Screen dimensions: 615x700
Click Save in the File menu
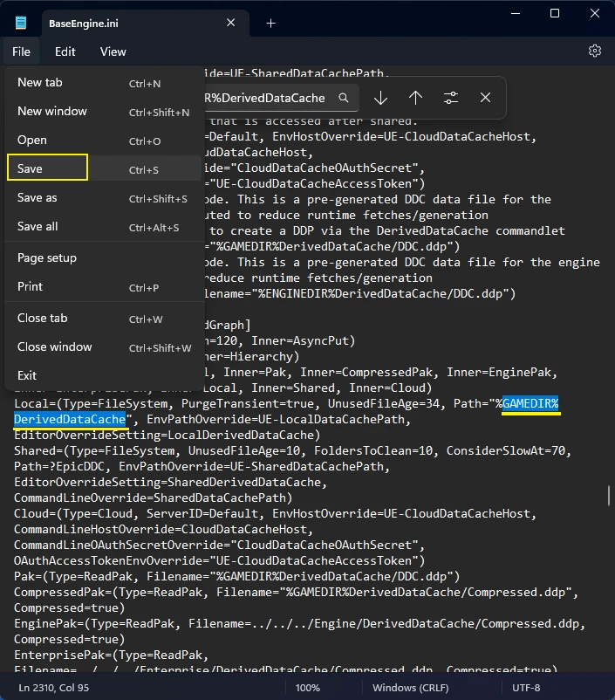click(x=104, y=168)
